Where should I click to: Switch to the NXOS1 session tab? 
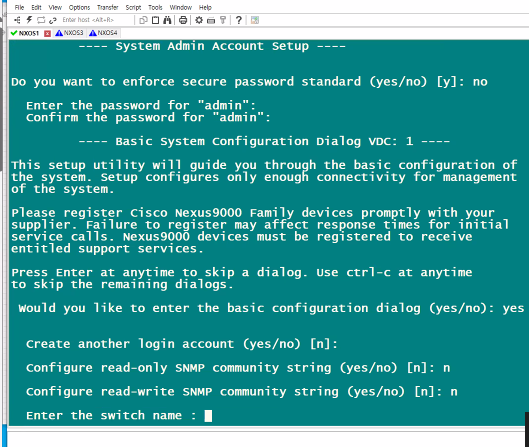[29, 33]
